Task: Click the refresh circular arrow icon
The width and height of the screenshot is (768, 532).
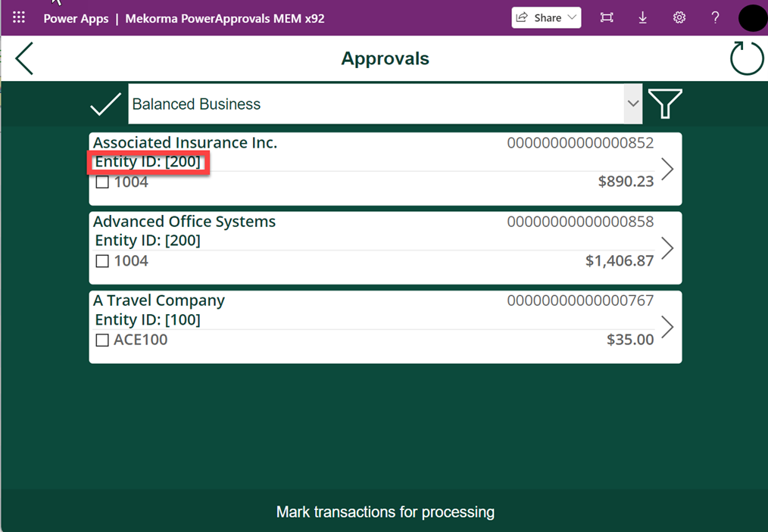Action: 746,59
